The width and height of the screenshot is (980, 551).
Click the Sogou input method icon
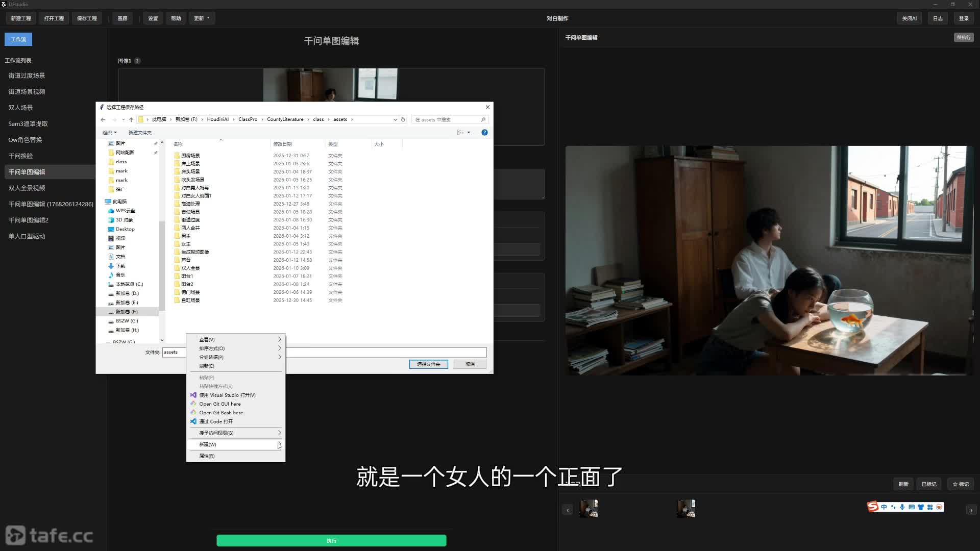(x=873, y=507)
